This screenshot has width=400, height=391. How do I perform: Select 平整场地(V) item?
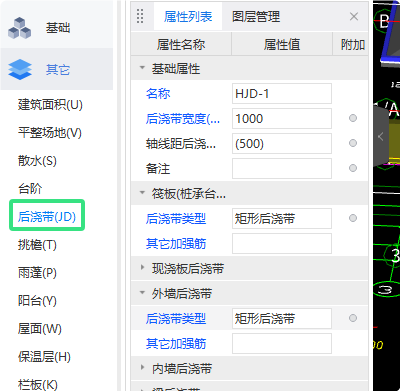(x=50, y=133)
